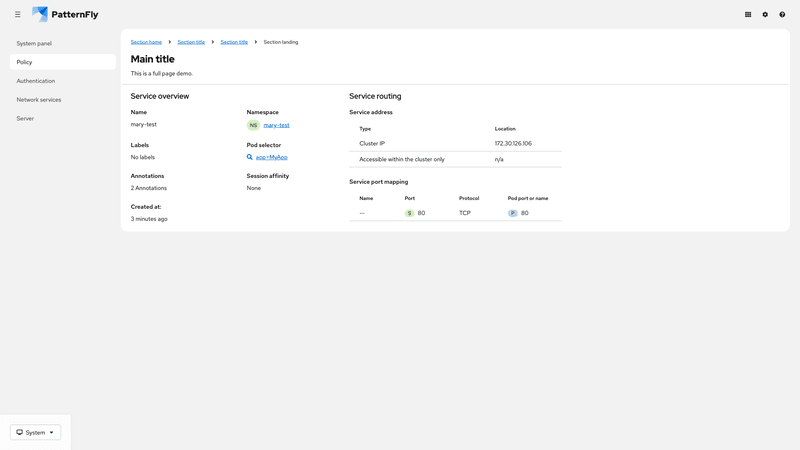
Task: Click the green S port badge
Action: pyautogui.click(x=409, y=213)
